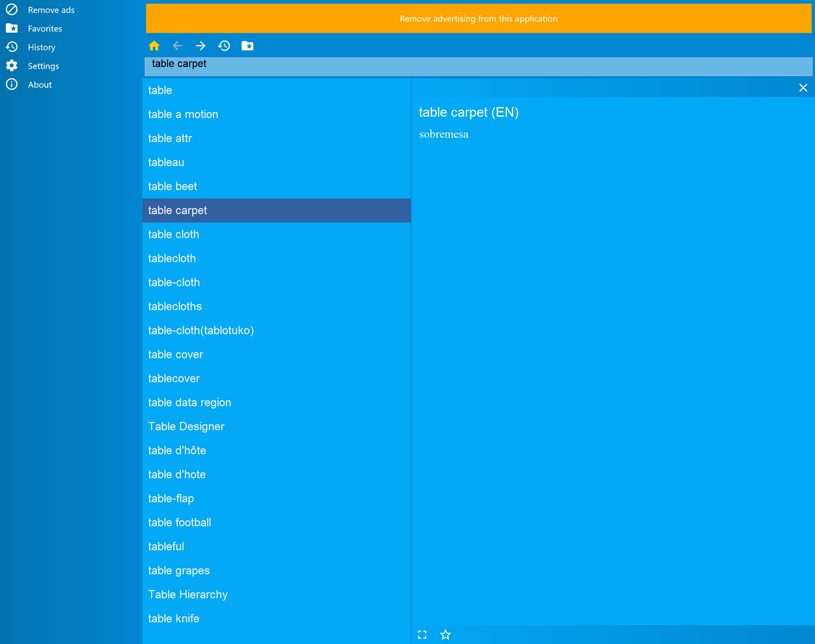Screen dimensions: 815x644
Task: Open Settings from sidebar
Action: tap(43, 66)
